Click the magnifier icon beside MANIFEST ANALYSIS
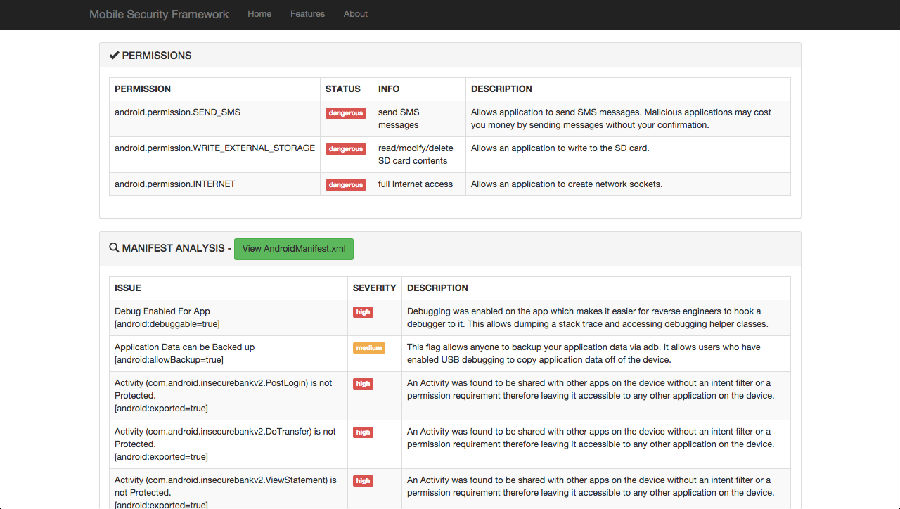Screen dimensions: 900x509 click(x=114, y=248)
